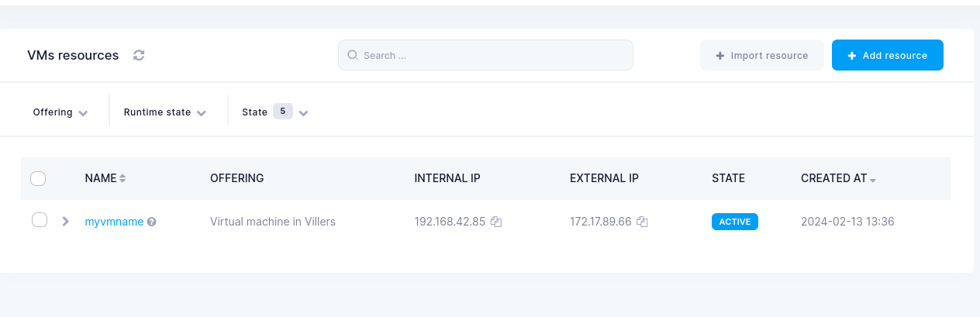Click the OFFERING column header
Image resolution: width=980 pixels, height=317 pixels.
tap(236, 178)
